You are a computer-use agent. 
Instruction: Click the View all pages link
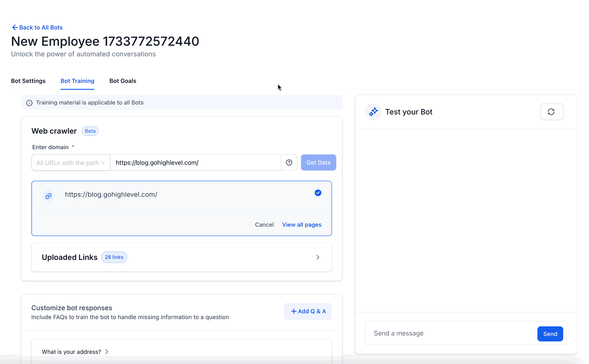(x=302, y=225)
